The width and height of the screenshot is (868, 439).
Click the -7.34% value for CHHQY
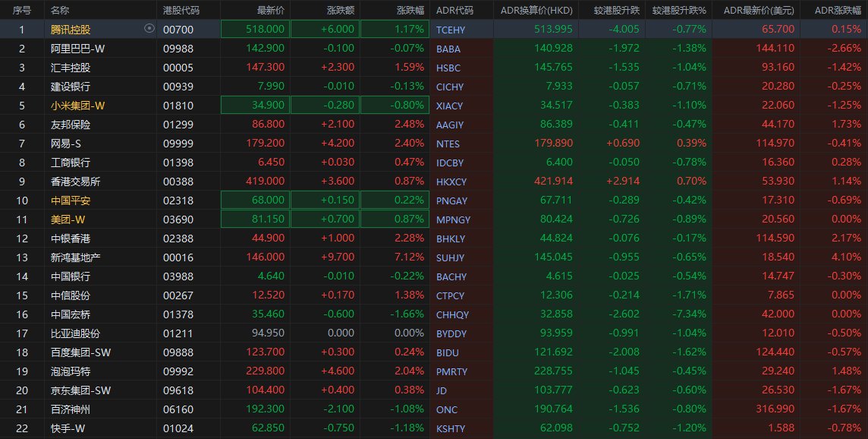pyautogui.click(x=689, y=314)
